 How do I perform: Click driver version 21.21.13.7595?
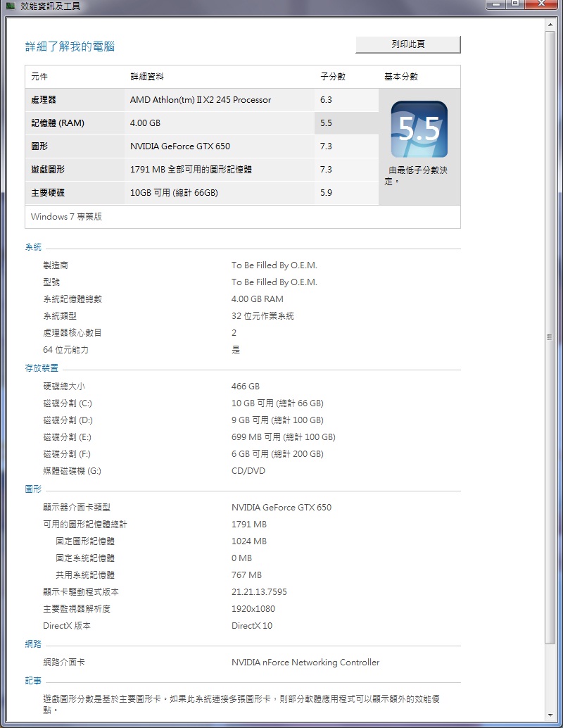tap(260, 592)
